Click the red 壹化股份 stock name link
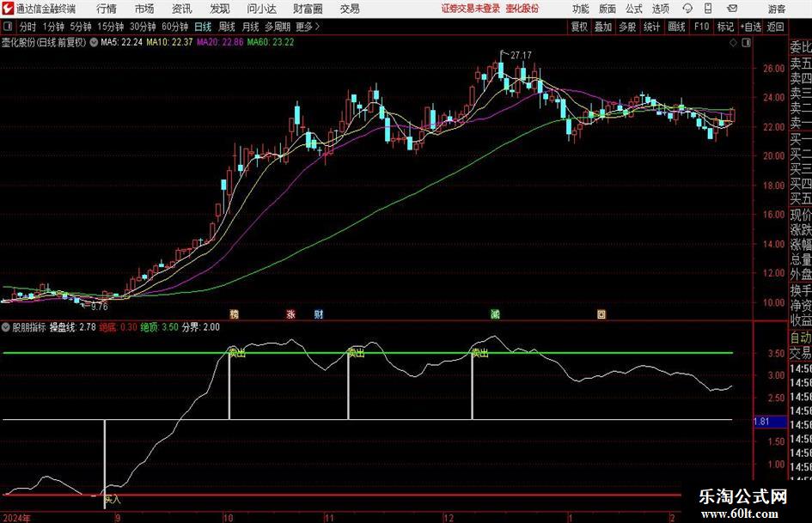The image size is (812, 523). (x=522, y=9)
